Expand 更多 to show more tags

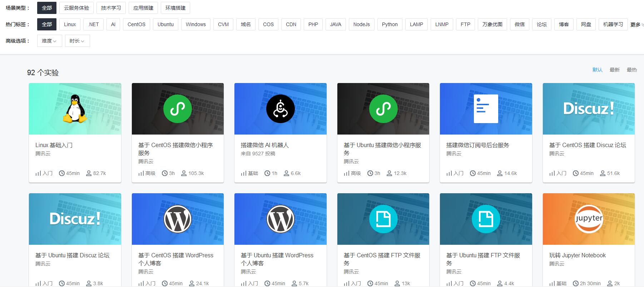point(636,25)
